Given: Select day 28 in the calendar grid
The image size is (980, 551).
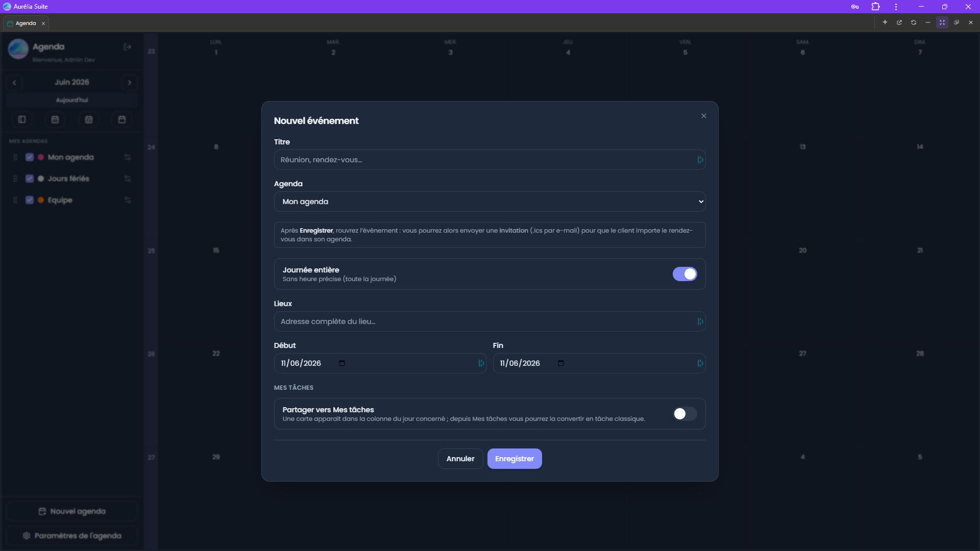Looking at the screenshot, I should 920,354.
